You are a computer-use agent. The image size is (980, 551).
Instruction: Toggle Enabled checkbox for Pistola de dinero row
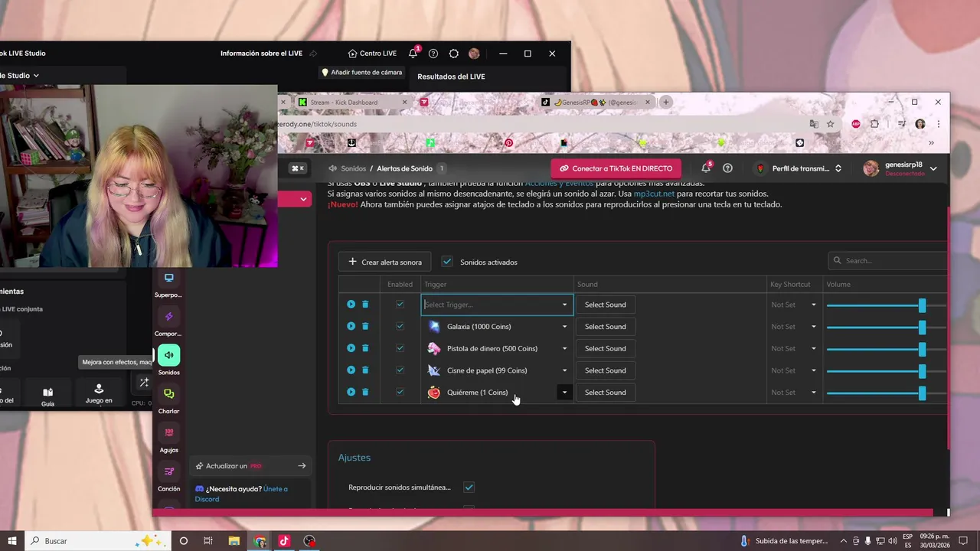pos(400,348)
